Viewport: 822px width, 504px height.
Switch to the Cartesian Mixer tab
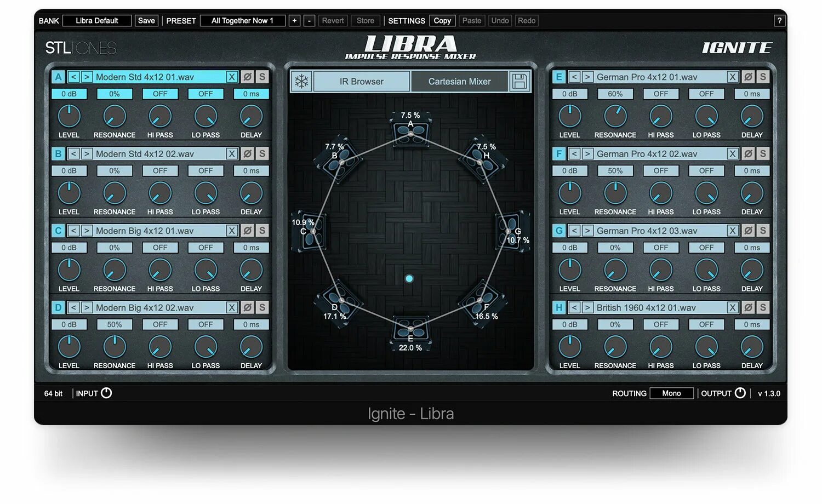pos(459,81)
